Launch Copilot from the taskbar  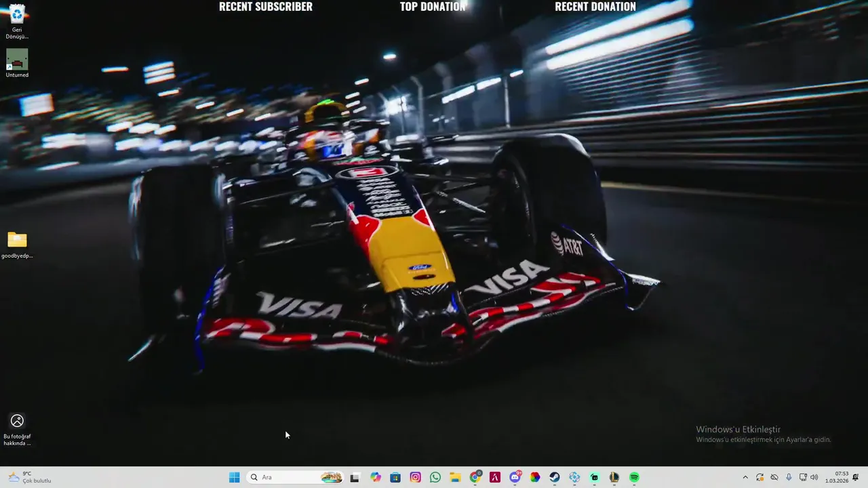click(x=376, y=477)
